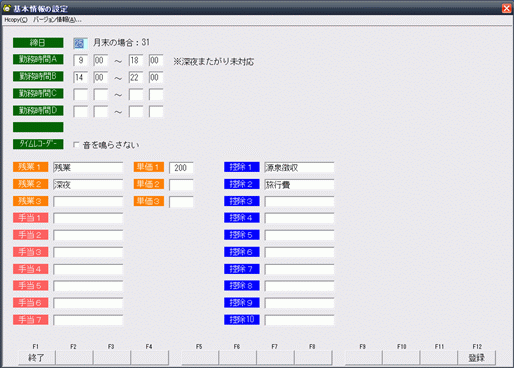Click the blue 控除1 label
The height and width of the screenshot is (368, 514).
coord(242,167)
